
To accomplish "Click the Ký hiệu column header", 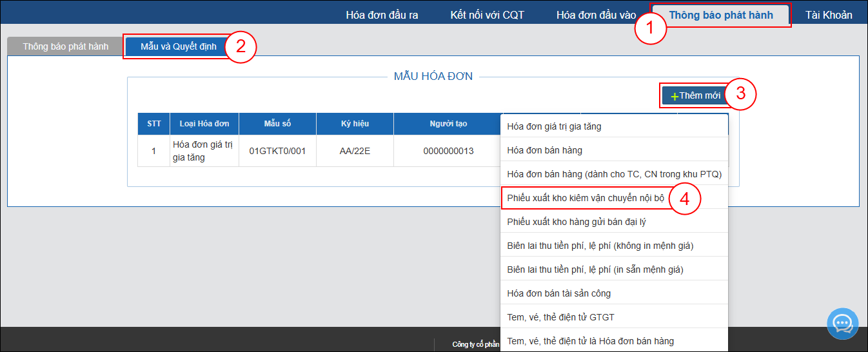I will click(355, 124).
